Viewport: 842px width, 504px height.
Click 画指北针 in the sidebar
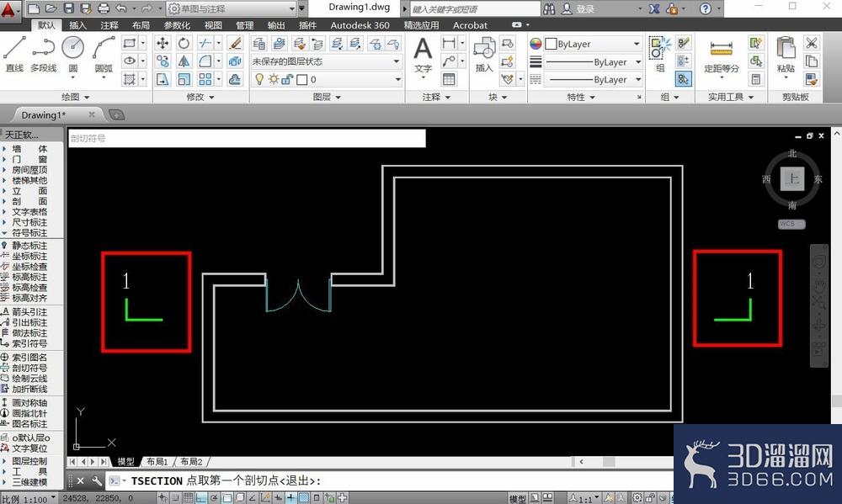(29, 413)
